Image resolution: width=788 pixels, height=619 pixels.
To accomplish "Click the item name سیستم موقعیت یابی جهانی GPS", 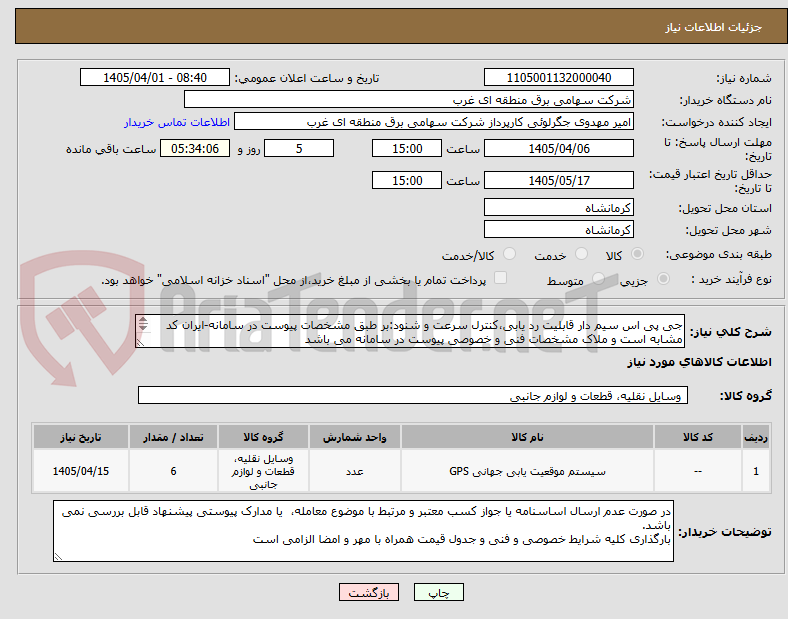I will (x=527, y=471).
